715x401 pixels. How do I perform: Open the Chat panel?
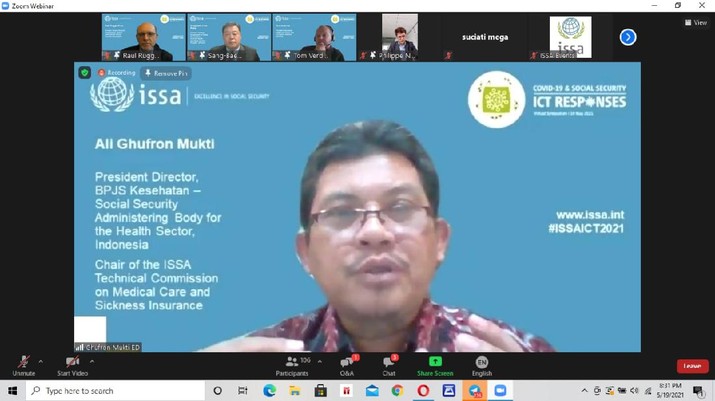pyautogui.click(x=389, y=366)
